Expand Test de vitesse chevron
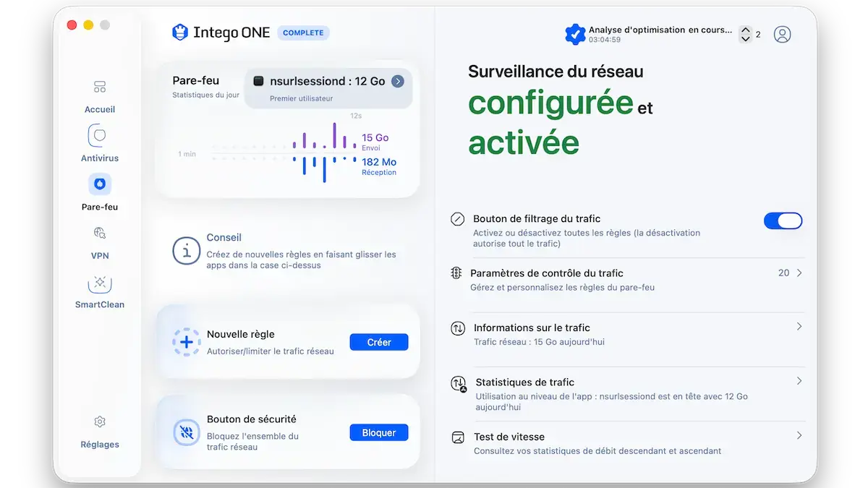 799,435
